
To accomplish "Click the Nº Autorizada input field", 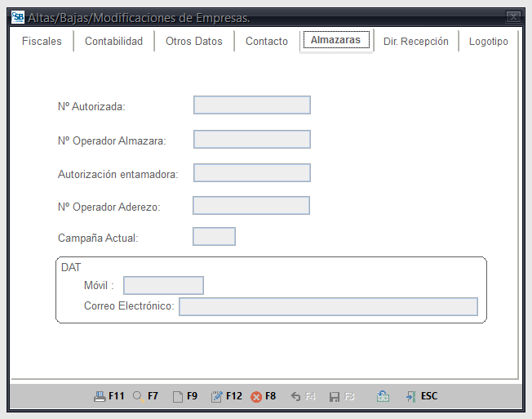I will (251, 105).
